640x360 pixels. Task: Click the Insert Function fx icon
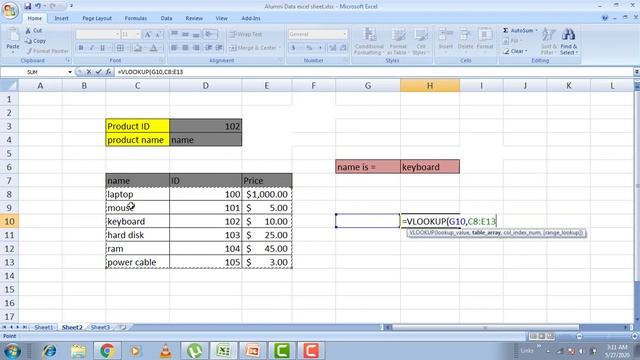pyautogui.click(x=108, y=72)
